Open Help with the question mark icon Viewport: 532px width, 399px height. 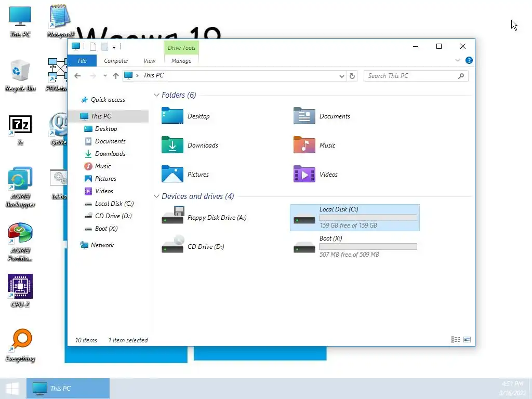pyautogui.click(x=469, y=60)
